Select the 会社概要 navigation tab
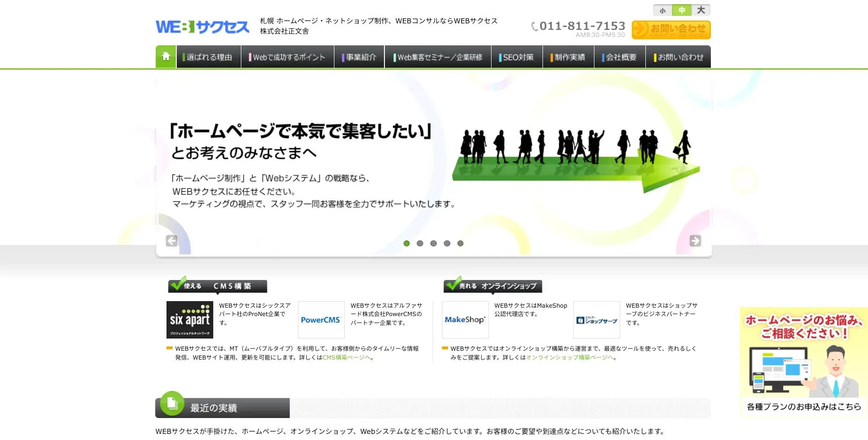868x440 pixels. click(x=620, y=57)
